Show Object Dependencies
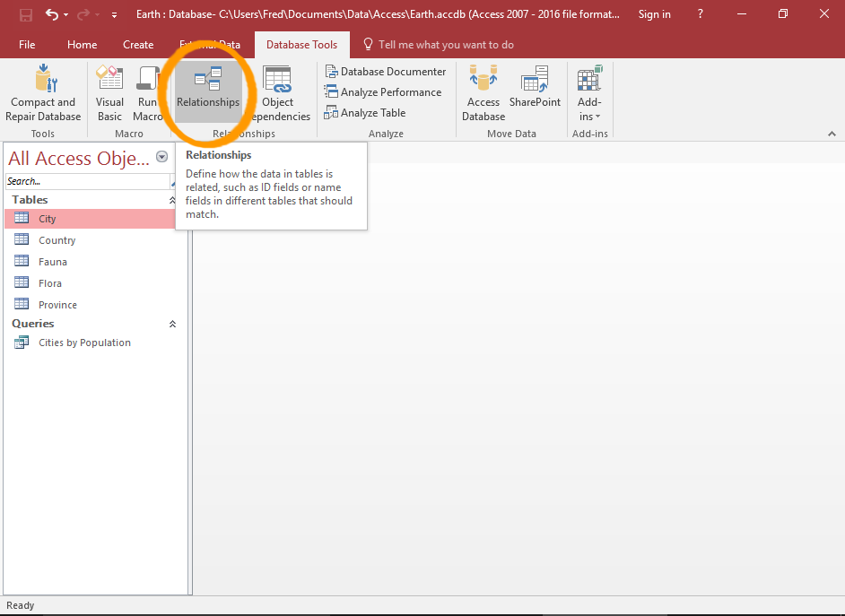845x616 pixels. point(277,93)
